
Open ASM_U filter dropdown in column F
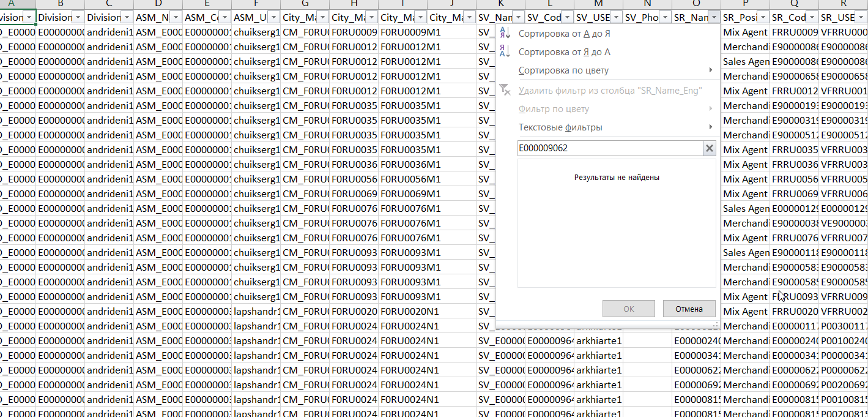point(273,18)
